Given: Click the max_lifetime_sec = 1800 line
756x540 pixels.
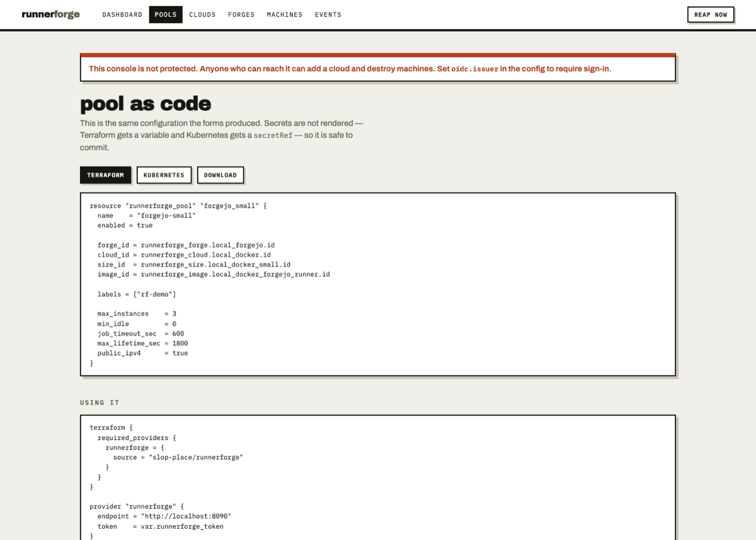Looking at the screenshot, I should click(x=142, y=343).
